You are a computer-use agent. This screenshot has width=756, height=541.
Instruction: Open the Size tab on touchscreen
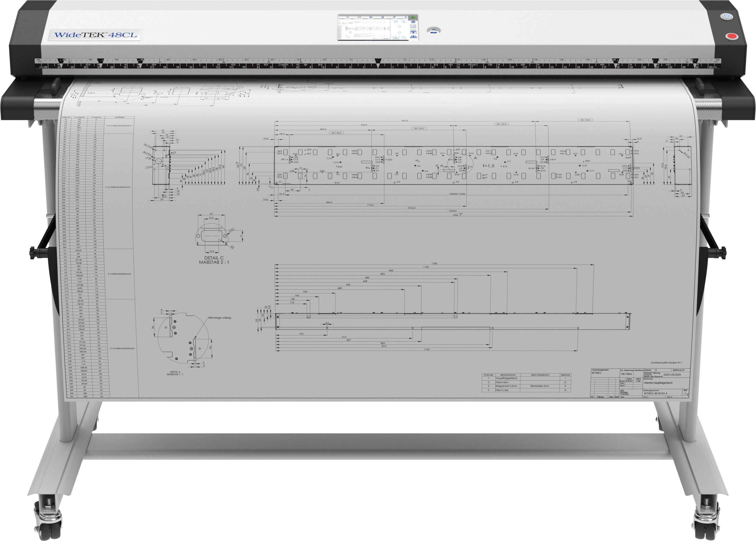tap(356, 18)
